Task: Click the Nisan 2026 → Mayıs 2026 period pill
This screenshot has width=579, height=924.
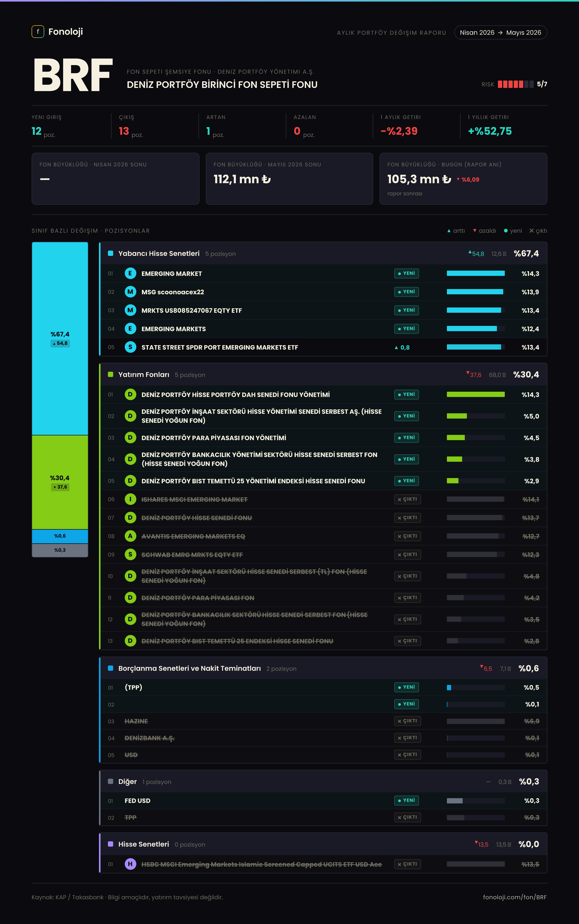Action: [x=501, y=32]
